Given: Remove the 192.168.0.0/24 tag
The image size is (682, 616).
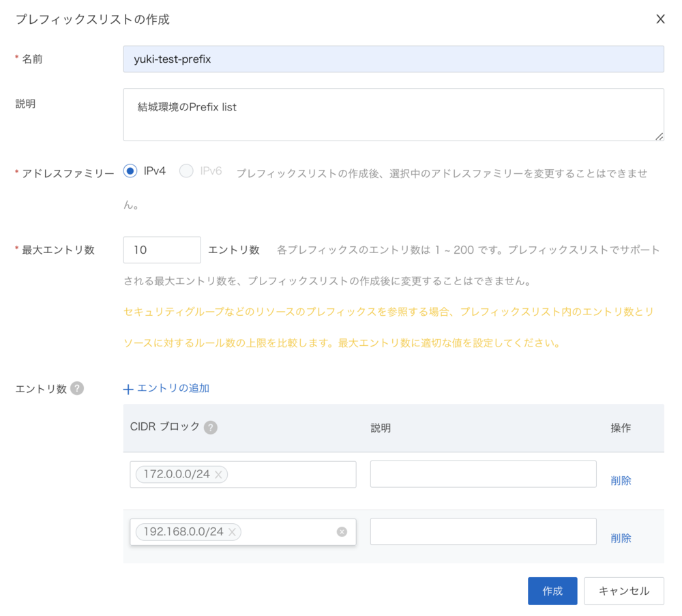Looking at the screenshot, I should pos(232,532).
